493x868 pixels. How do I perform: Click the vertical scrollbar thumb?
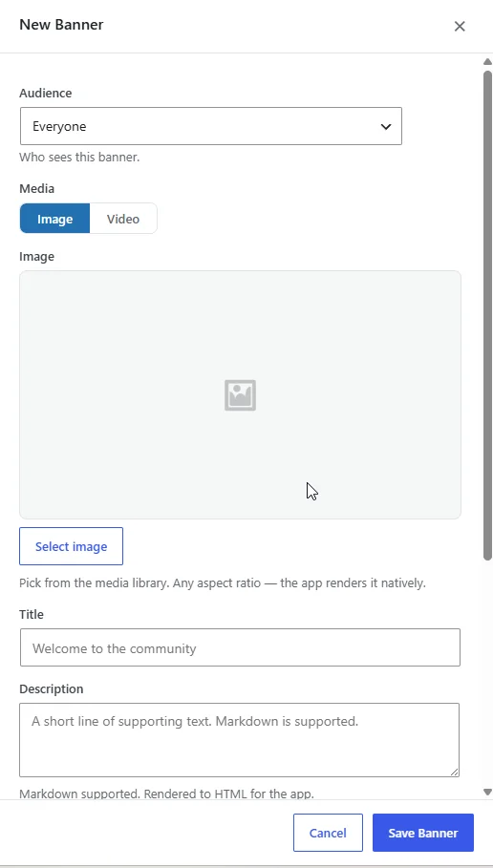[487, 315]
